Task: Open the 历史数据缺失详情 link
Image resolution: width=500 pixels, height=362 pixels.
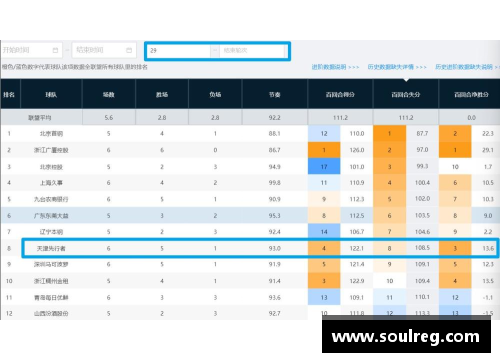Action: [x=397, y=67]
